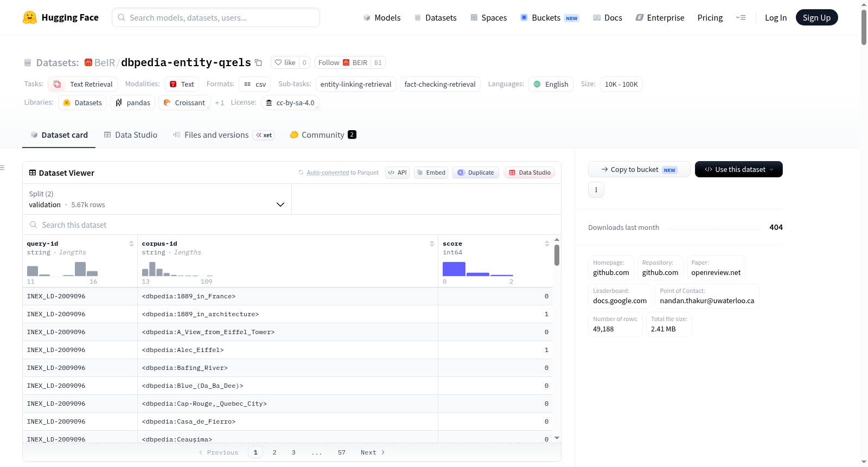Open the Use this dataset dropdown
868x467 pixels.
738,169
